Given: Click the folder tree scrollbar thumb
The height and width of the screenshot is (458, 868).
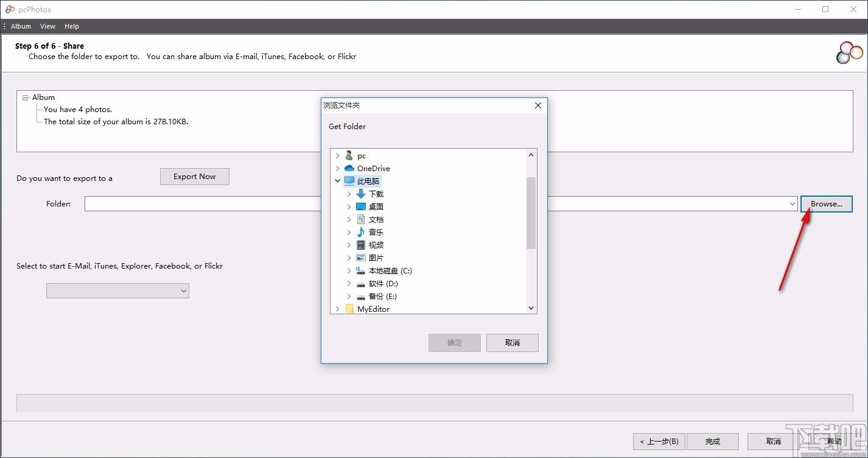Looking at the screenshot, I should click(x=531, y=213).
